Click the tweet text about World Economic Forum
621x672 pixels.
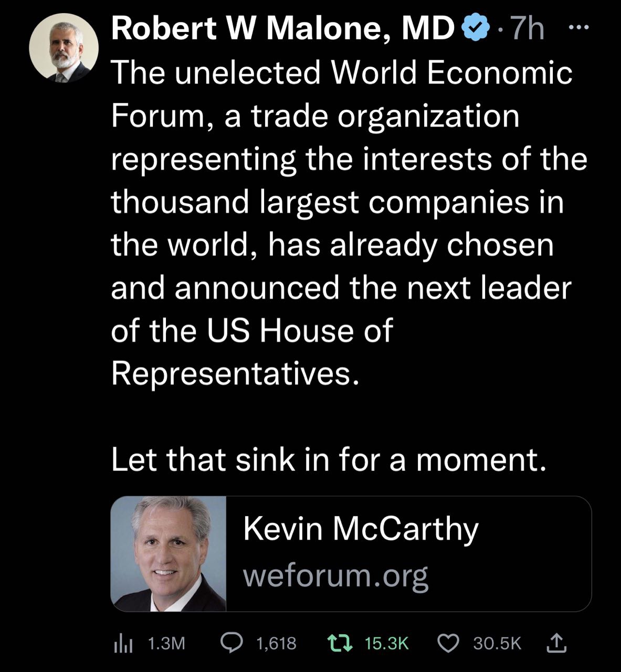click(349, 223)
